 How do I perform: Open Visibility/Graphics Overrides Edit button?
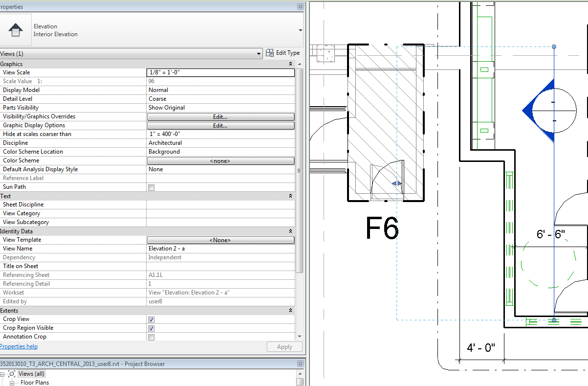pyautogui.click(x=220, y=117)
